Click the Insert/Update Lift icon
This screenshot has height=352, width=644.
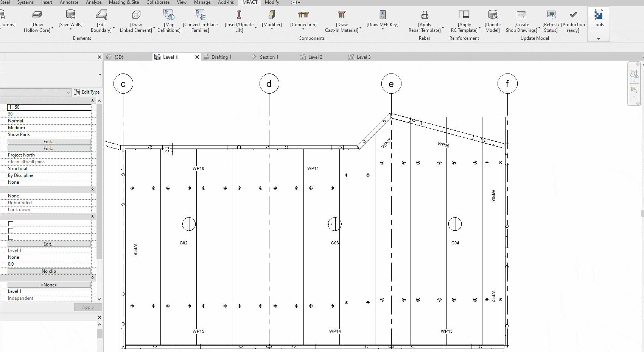tap(239, 15)
